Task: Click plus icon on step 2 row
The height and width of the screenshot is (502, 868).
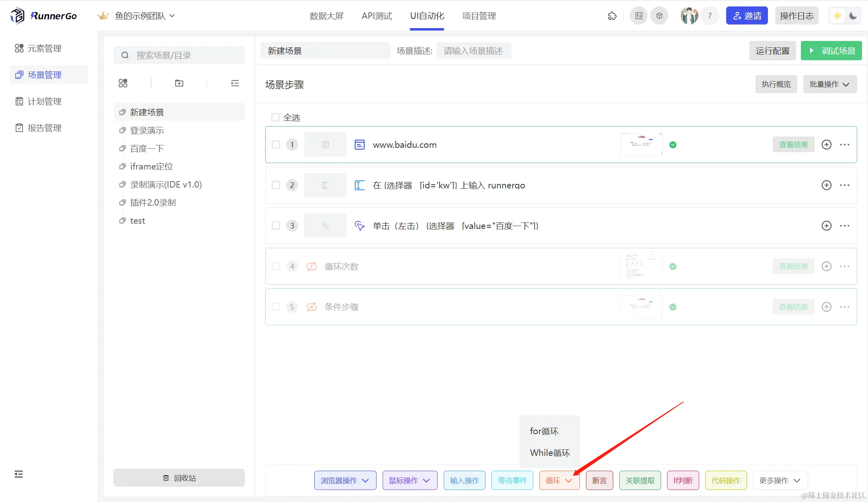Action: tap(826, 185)
